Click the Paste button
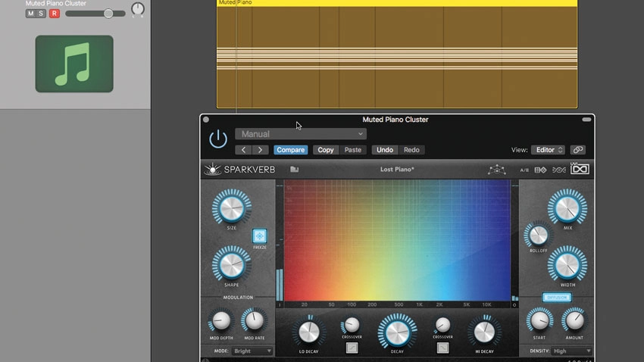Screen dimensions: 644x362 point(353,150)
